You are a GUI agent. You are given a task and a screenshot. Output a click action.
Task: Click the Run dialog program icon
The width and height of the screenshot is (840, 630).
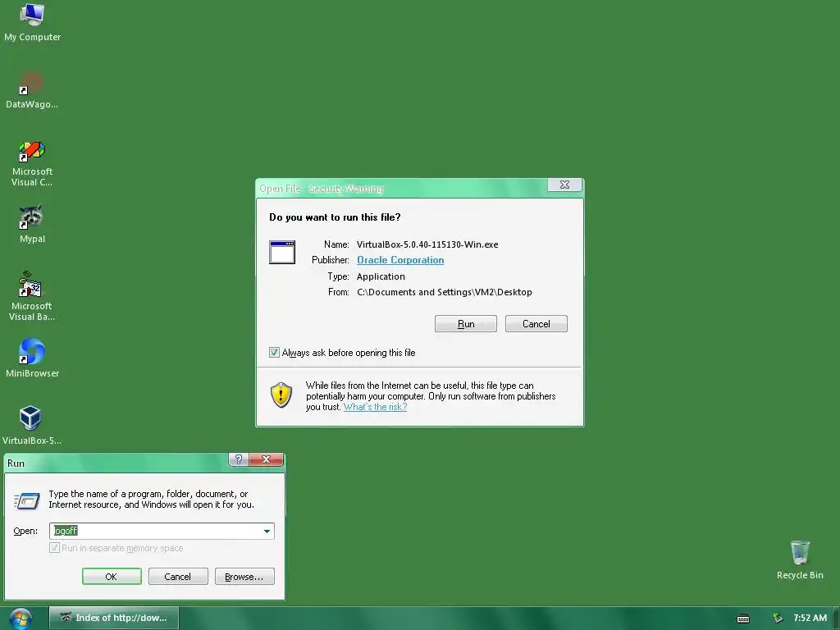(27, 501)
